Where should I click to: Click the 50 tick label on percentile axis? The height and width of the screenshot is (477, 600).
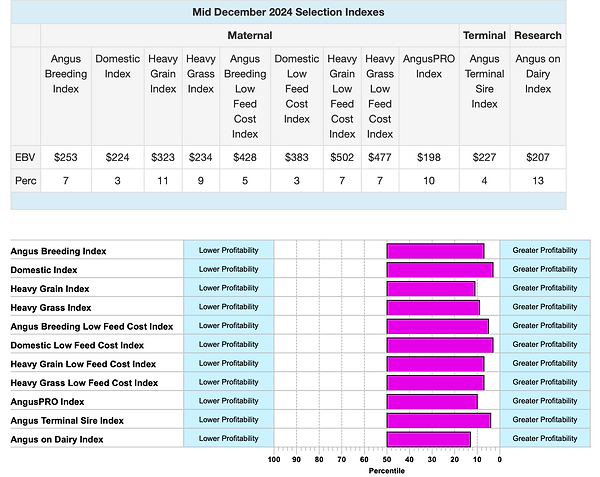[386, 459]
